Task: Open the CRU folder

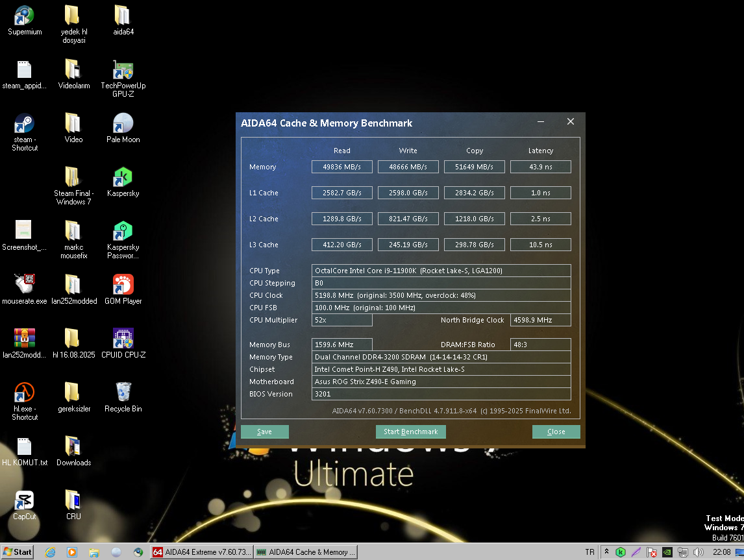Action: [73, 505]
